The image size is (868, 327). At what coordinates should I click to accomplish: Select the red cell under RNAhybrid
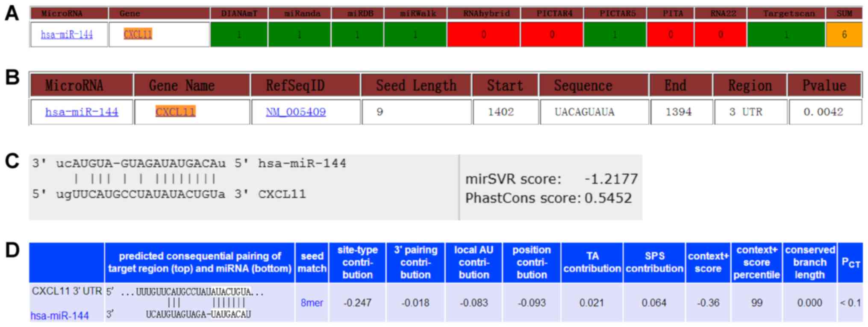click(483, 35)
